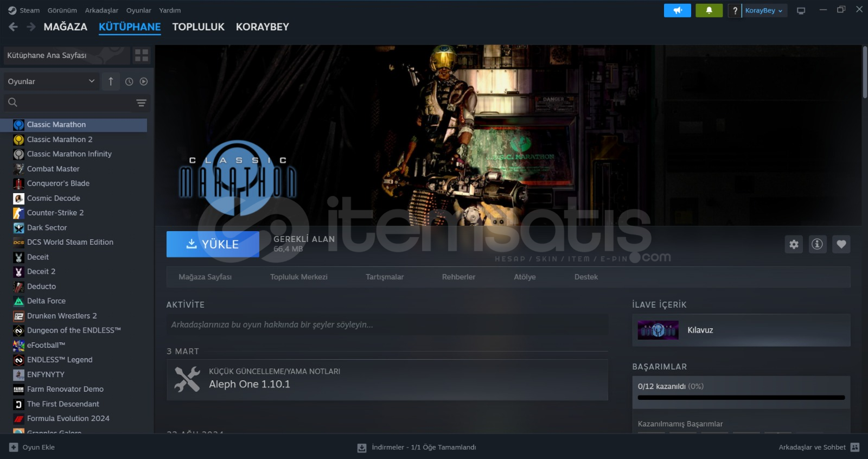Open İndirmeler downloads status
The height and width of the screenshot is (459, 868).
(x=417, y=448)
